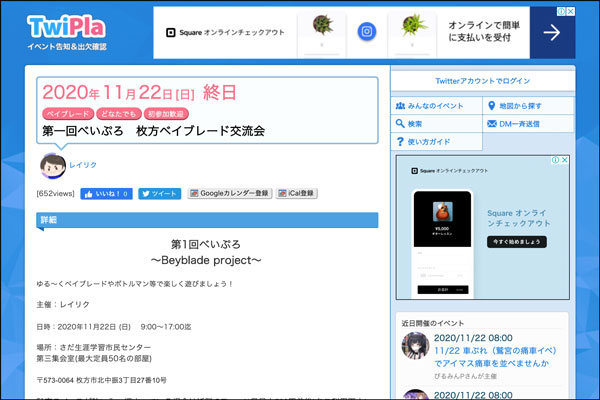The width and height of the screenshot is (600, 400).
Task: Click the organizer's avatar image
Action: (53, 165)
